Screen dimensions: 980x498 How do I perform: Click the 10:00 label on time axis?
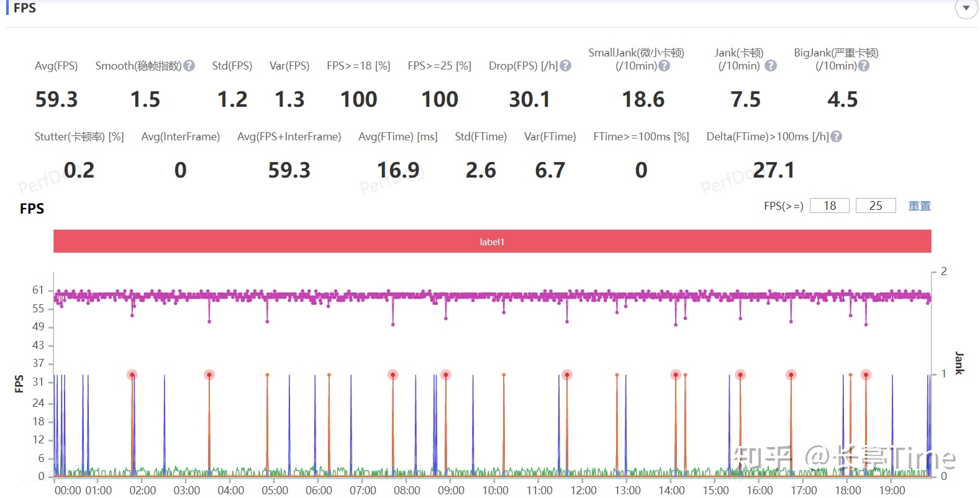495,490
